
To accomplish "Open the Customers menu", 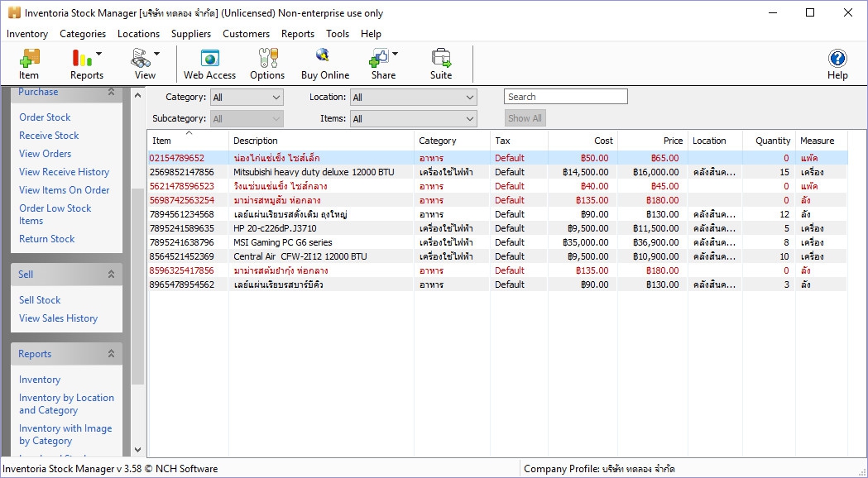I will tap(246, 34).
